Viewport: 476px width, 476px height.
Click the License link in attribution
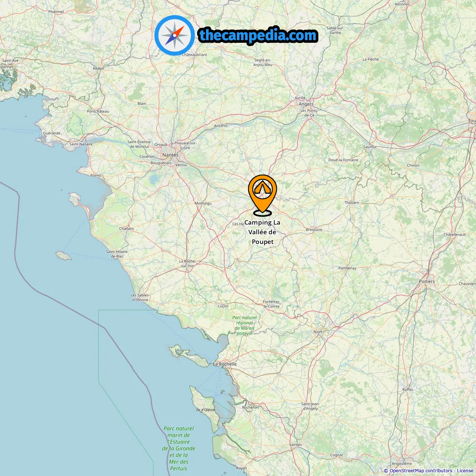(x=465, y=471)
